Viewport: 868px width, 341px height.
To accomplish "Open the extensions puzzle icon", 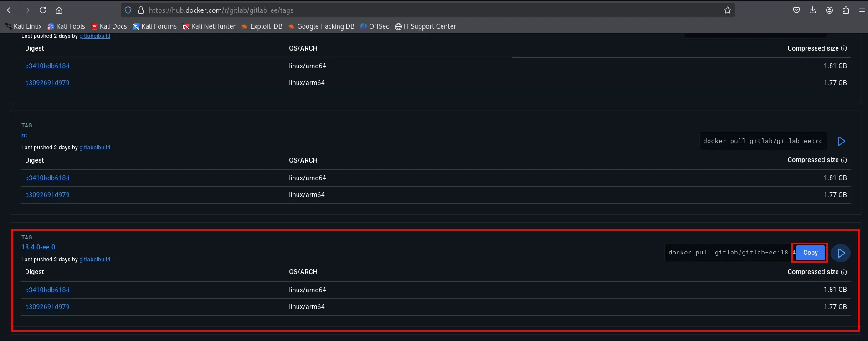I will tap(846, 10).
